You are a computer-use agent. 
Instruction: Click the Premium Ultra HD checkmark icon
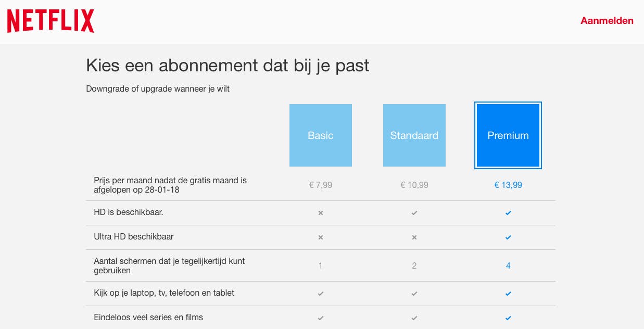click(x=508, y=237)
